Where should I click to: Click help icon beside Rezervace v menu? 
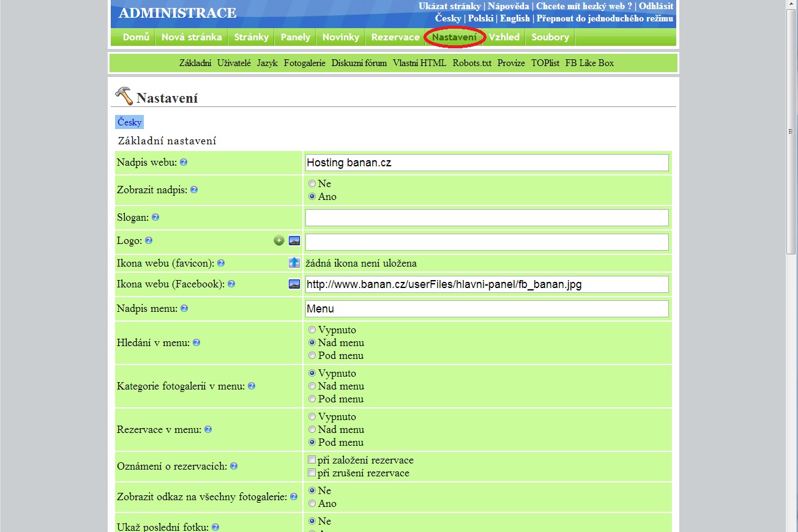click(x=208, y=429)
